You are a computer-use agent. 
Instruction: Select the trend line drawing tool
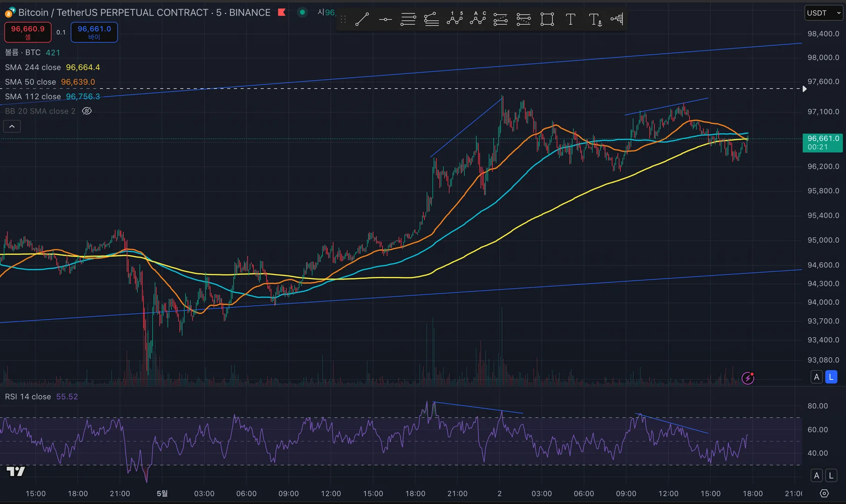coord(362,19)
